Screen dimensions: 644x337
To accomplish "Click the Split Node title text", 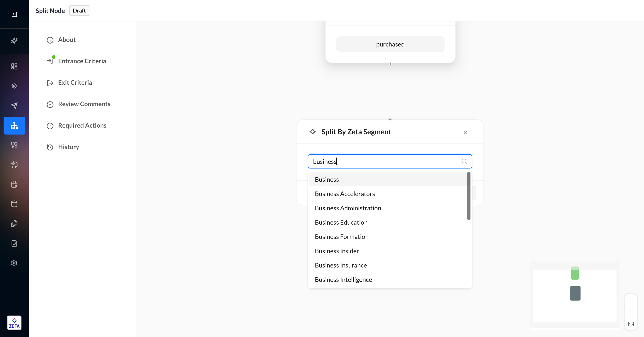I will pos(50,11).
